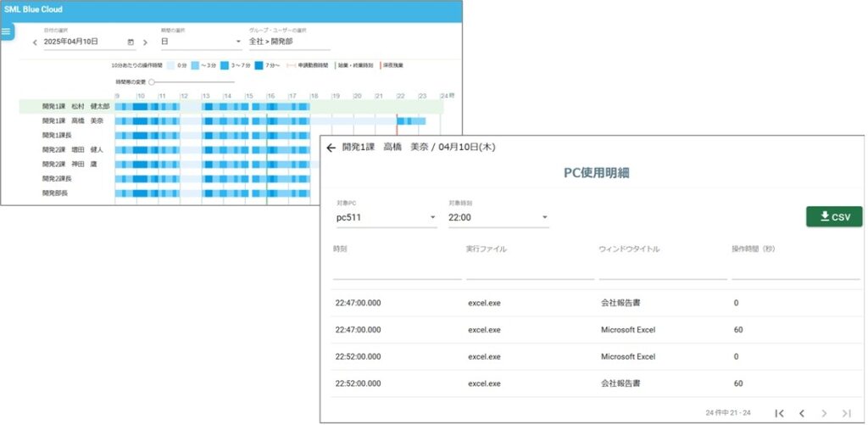Click the ウィンドウタイトル column filter field
The height and width of the screenshot is (425, 868).
coord(662,271)
